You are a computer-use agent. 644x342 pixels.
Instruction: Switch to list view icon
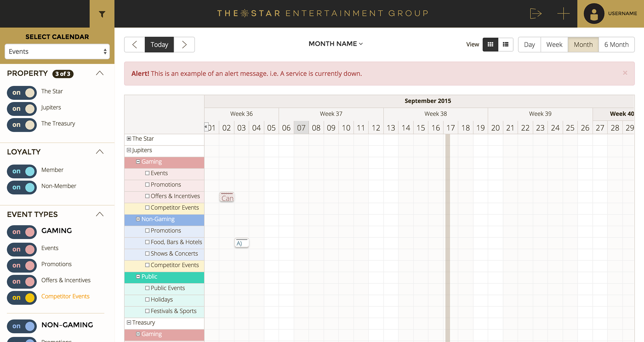tap(505, 45)
